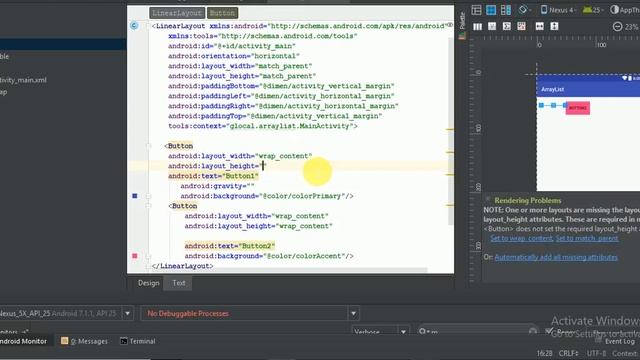Click the Button breadcrumb

[222, 13]
